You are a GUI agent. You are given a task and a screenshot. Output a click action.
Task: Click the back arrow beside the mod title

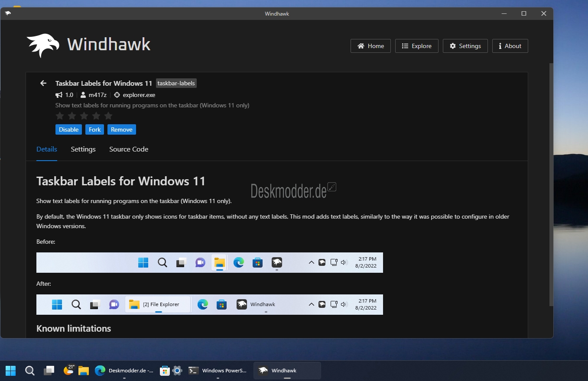pos(43,83)
